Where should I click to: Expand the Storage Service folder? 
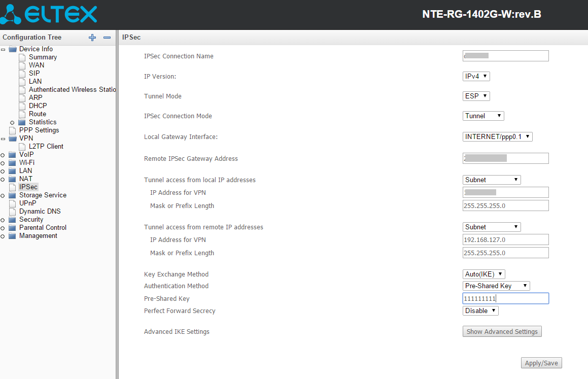click(x=3, y=196)
